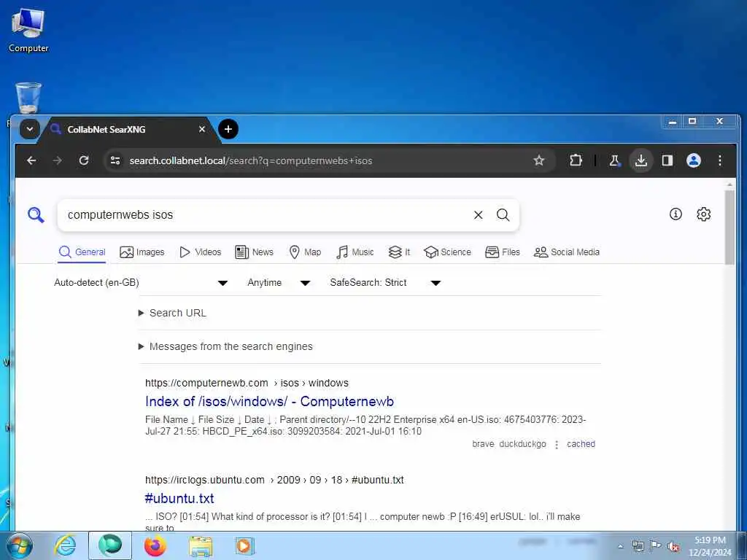This screenshot has height=560, width=747.
Task: Switch to the It category tab
Action: click(x=399, y=252)
